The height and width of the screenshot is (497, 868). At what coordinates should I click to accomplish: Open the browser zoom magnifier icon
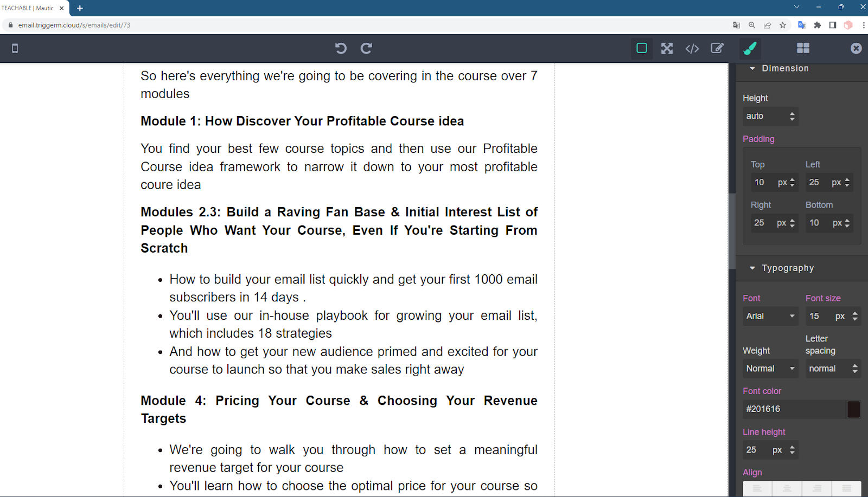tap(752, 25)
